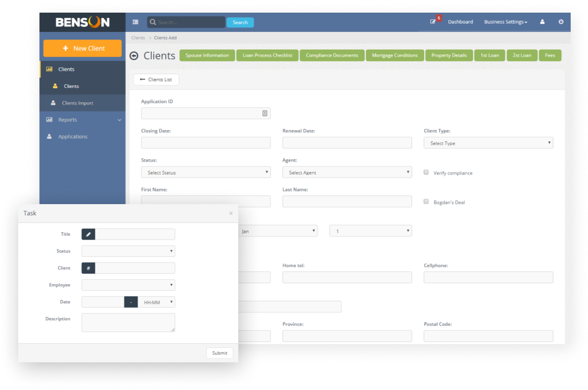
Task: Click the Task Title input field
Action: (135, 234)
